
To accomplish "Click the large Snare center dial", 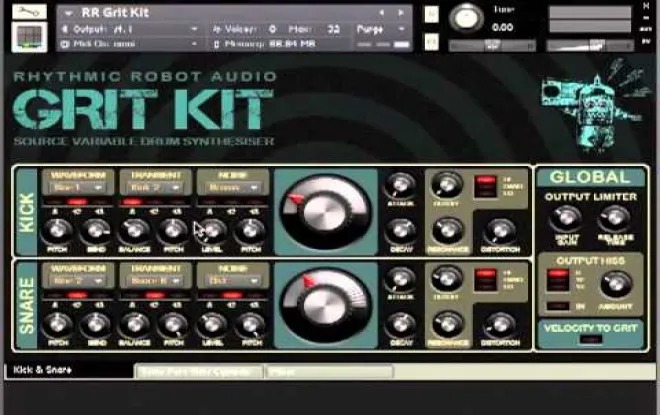I will pyautogui.click(x=325, y=305).
